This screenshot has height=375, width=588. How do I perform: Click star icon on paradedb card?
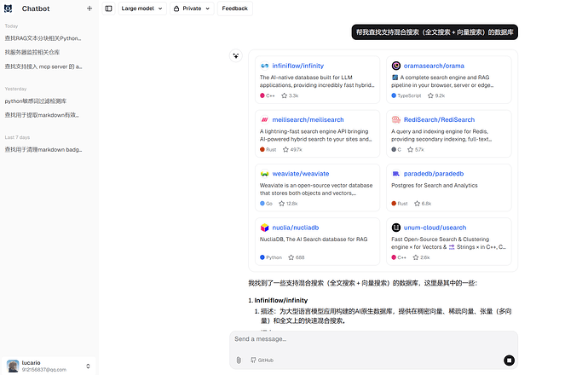pyautogui.click(x=417, y=204)
